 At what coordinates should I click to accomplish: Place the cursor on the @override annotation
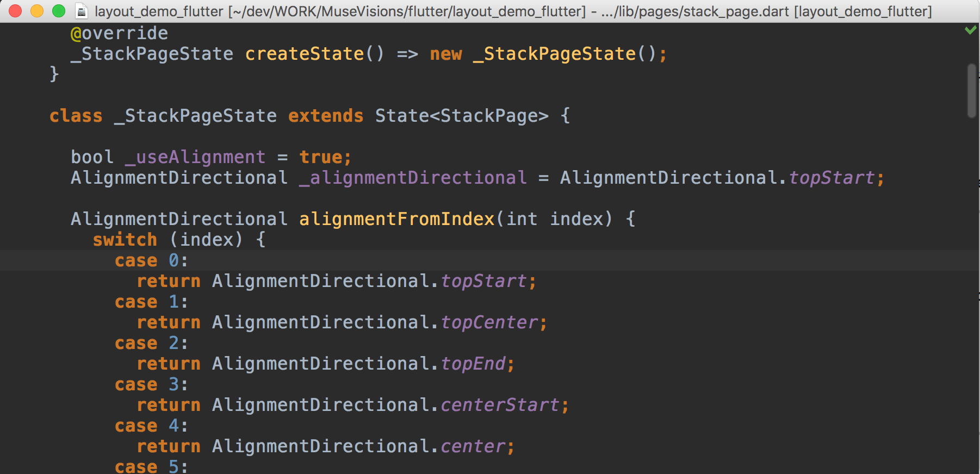119,33
